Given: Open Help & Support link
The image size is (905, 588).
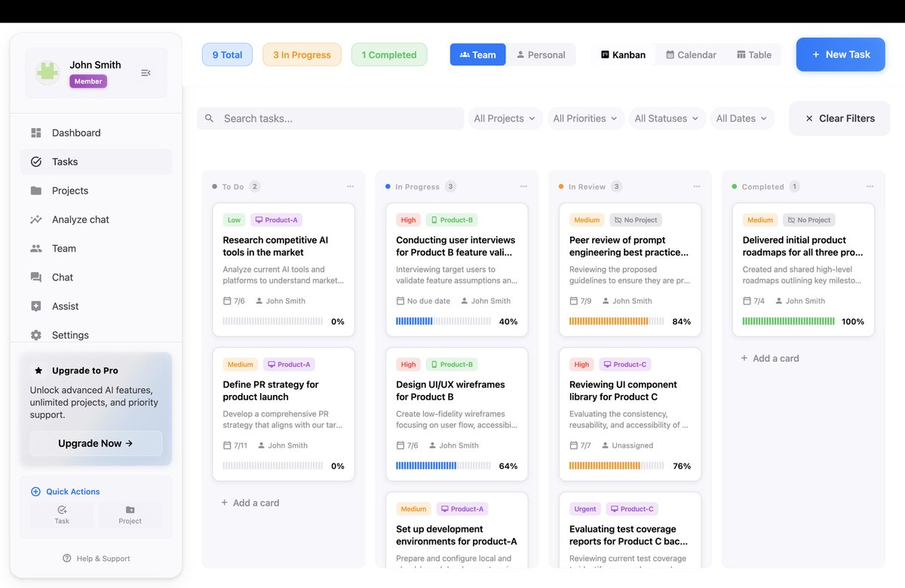Looking at the screenshot, I should (96, 559).
